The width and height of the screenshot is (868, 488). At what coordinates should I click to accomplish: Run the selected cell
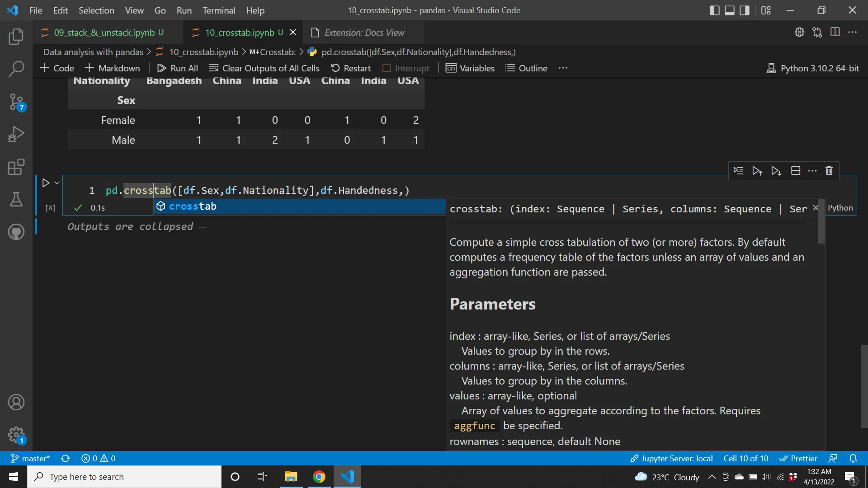[x=45, y=183]
